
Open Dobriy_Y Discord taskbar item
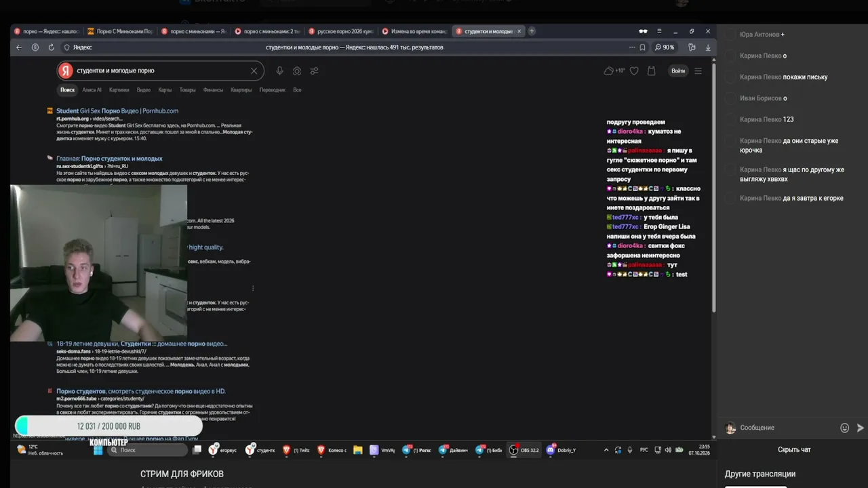pos(561,450)
